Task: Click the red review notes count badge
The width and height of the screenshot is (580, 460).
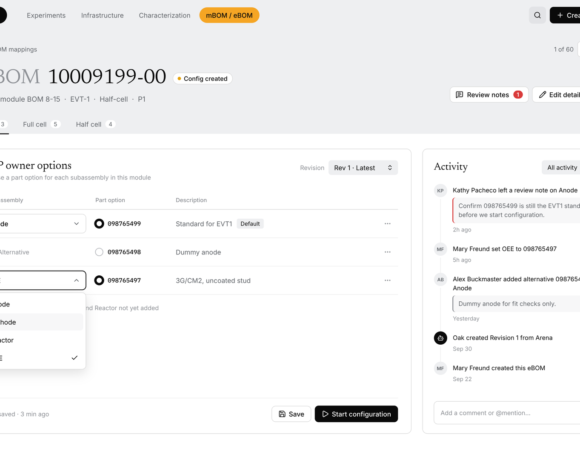Action: [x=518, y=95]
